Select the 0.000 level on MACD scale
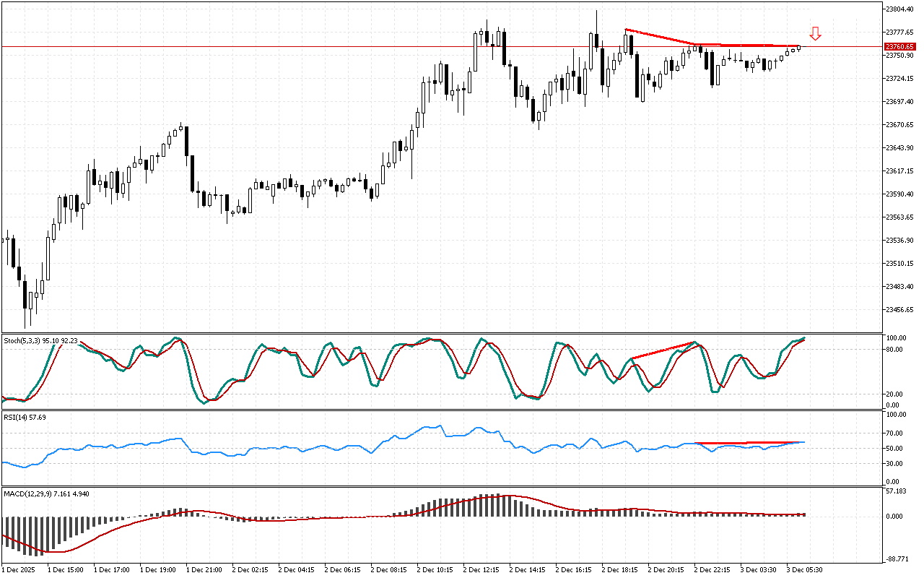 click(896, 517)
